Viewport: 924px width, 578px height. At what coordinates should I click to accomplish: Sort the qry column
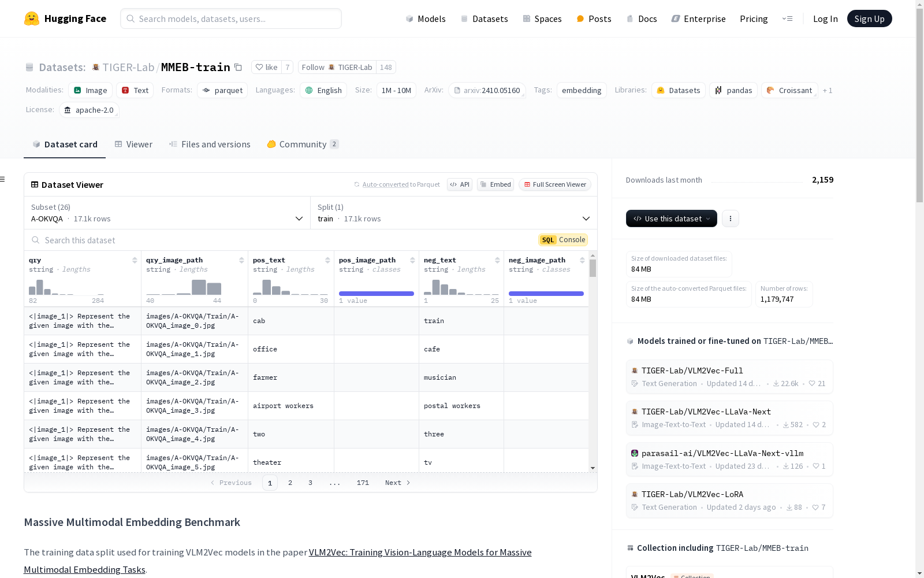pos(135,260)
